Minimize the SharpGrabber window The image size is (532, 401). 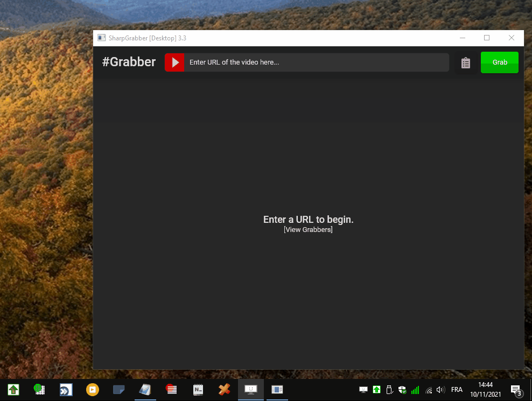pos(463,38)
